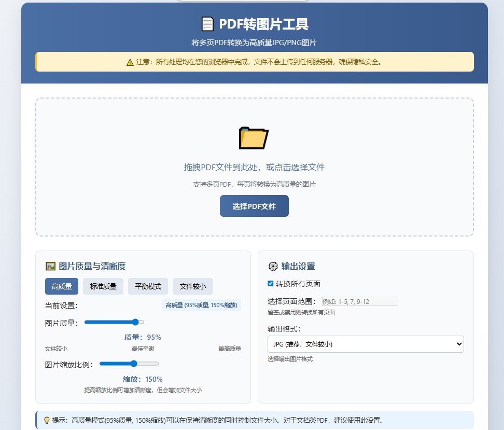
Task: Click the 转换所有页面 label text
Action: (x=298, y=284)
